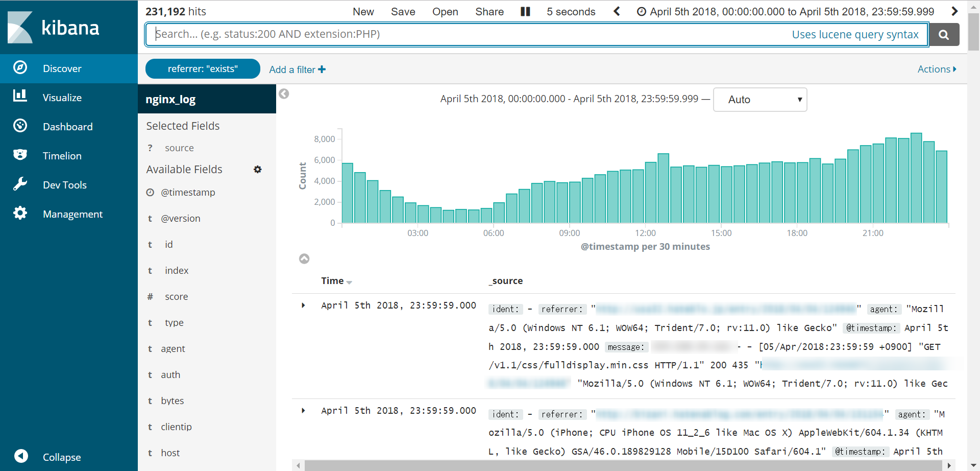The width and height of the screenshot is (980, 471).
Task: Open the histogram interval Auto dropdown
Action: pyautogui.click(x=759, y=99)
